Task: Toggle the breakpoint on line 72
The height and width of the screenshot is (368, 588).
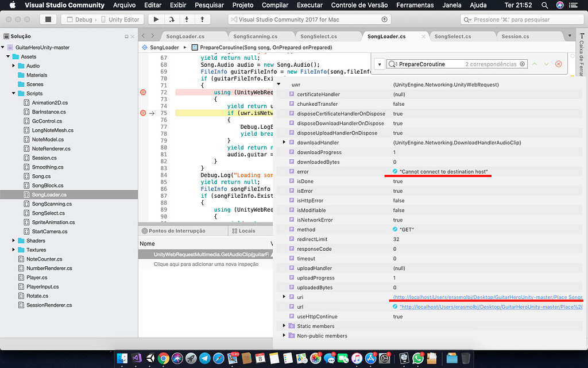Action: (x=144, y=92)
